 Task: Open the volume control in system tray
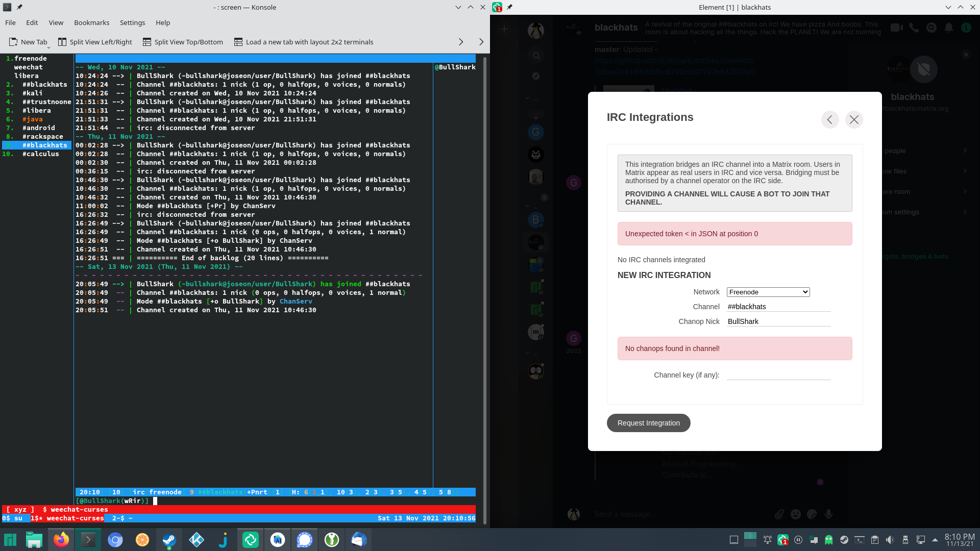pyautogui.click(x=890, y=540)
